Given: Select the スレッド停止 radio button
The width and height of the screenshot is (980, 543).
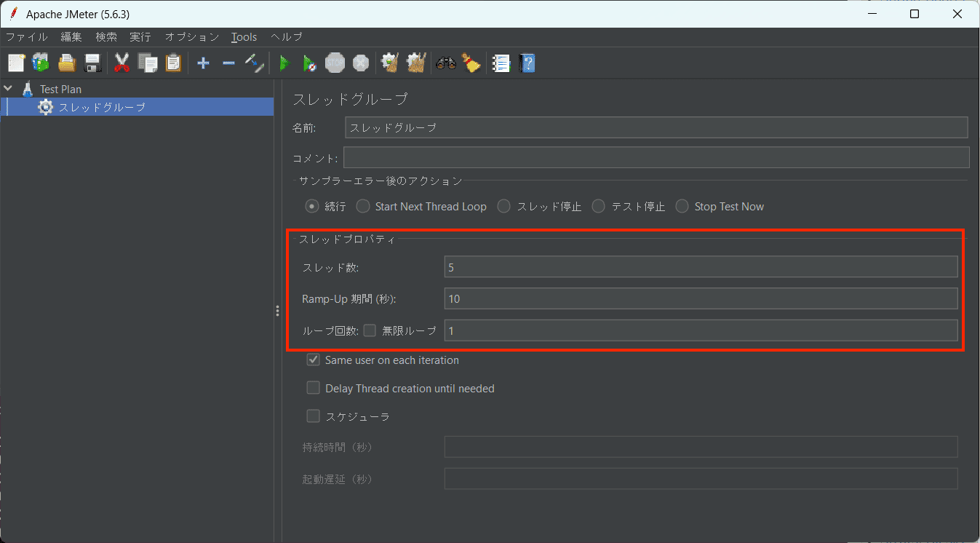Looking at the screenshot, I should [503, 206].
